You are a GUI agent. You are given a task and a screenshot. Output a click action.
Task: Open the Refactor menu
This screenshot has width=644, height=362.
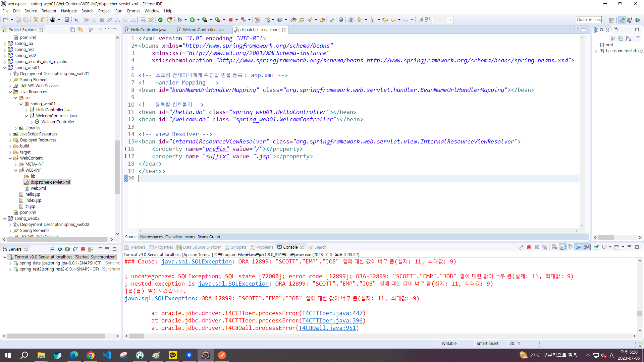pyautogui.click(x=49, y=11)
